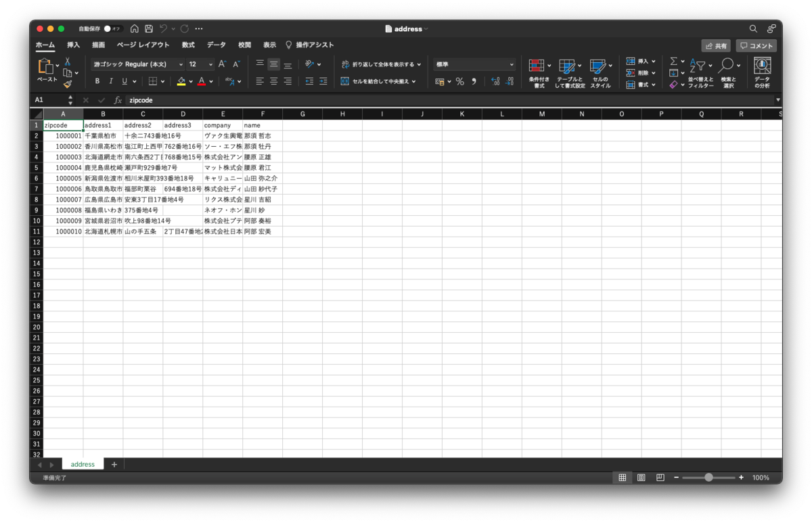Viewport: 812px width, 523px height.
Task: Click the Increase Decimal icon
Action: [x=495, y=81]
